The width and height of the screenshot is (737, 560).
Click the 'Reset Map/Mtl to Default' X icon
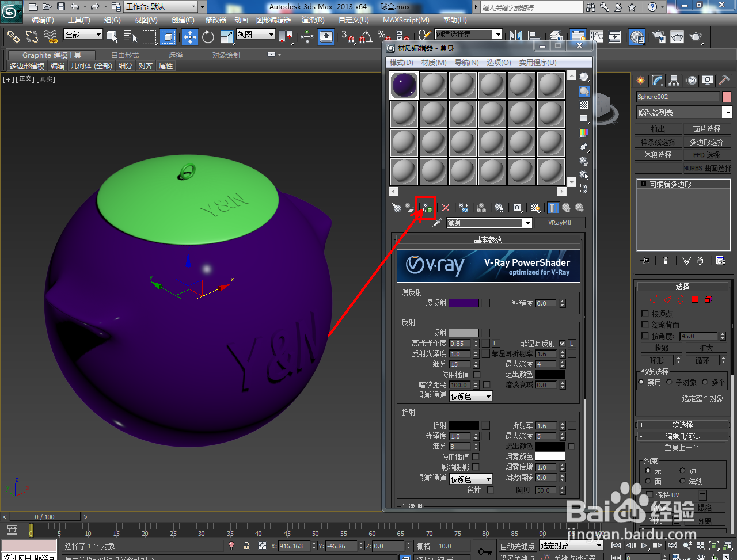pos(447,208)
